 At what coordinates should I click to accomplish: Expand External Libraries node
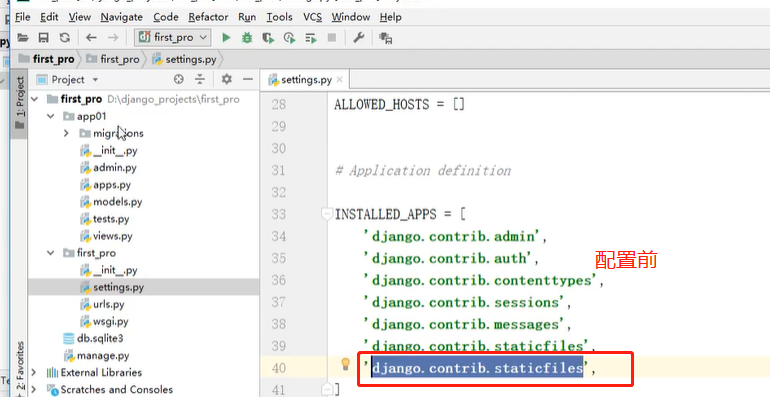[34, 372]
